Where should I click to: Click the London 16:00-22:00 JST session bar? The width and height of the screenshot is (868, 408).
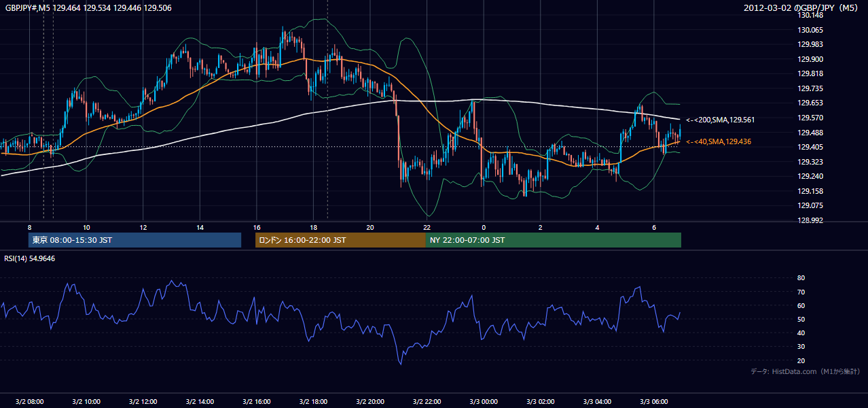(x=340, y=240)
